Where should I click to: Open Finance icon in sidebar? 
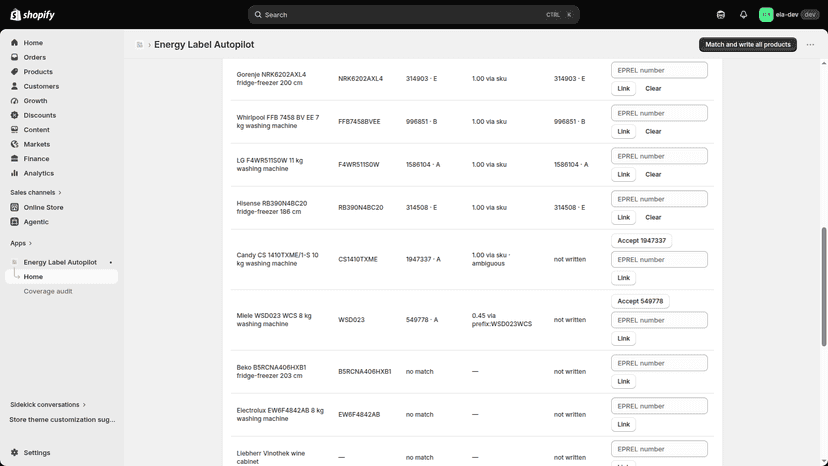[x=14, y=159]
